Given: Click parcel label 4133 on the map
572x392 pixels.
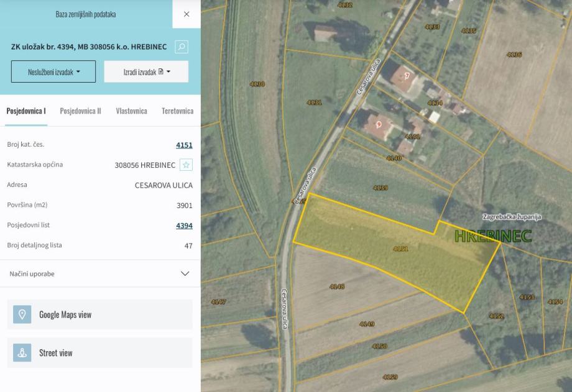Looking at the screenshot, I should pyautogui.click(x=432, y=27).
